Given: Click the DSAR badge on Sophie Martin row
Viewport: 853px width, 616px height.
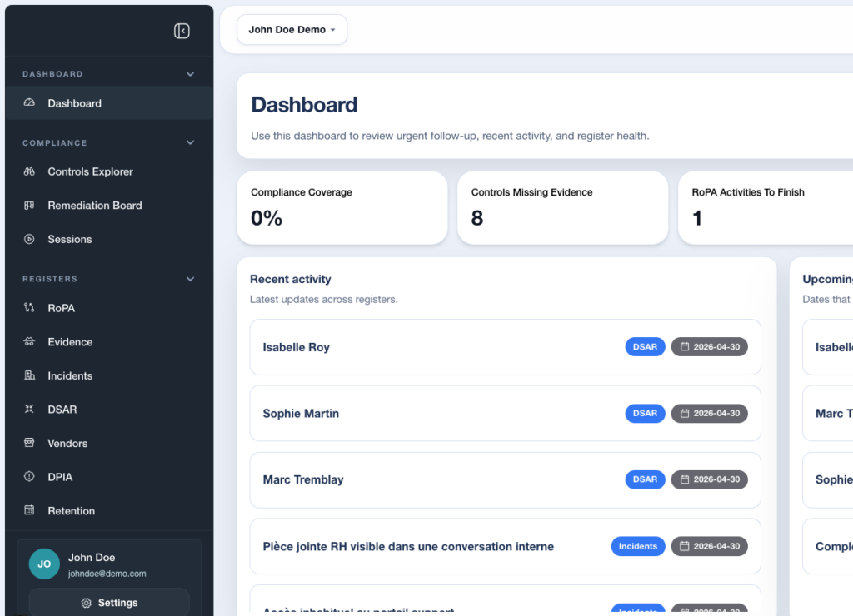Looking at the screenshot, I should coord(645,413).
